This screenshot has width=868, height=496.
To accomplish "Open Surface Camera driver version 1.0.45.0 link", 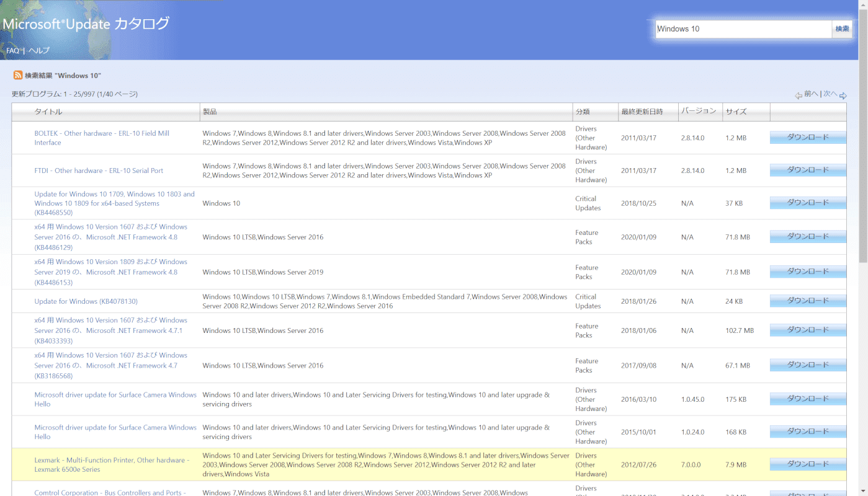I will click(115, 399).
